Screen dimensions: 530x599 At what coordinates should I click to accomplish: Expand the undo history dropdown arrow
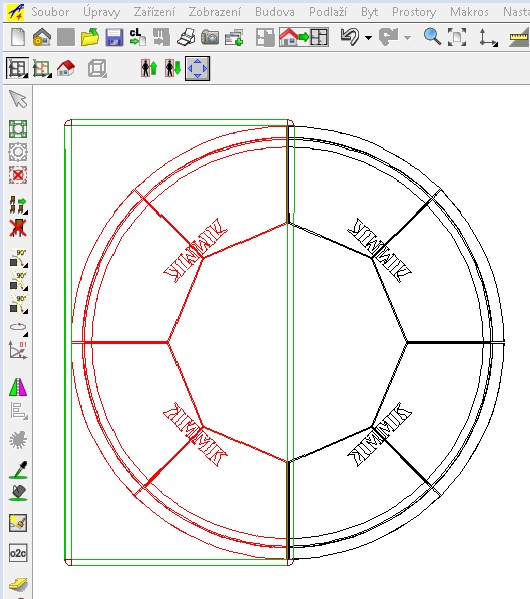(368, 37)
